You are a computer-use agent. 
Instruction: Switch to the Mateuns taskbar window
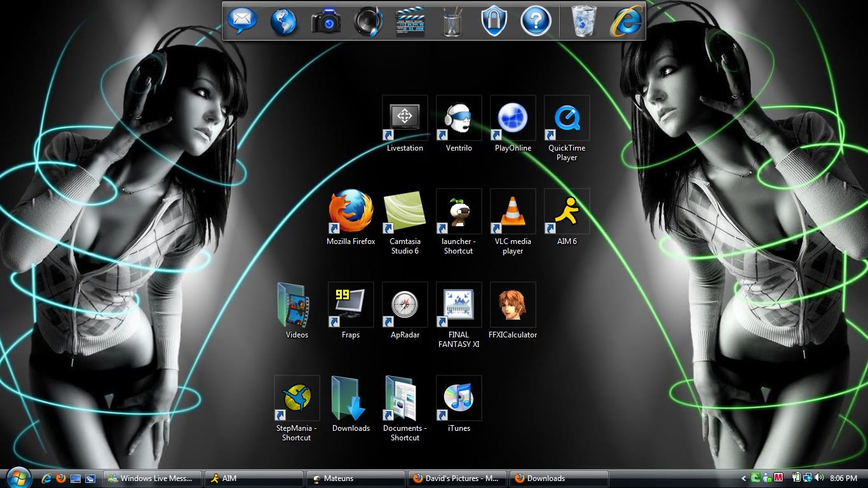click(x=355, y=478)
